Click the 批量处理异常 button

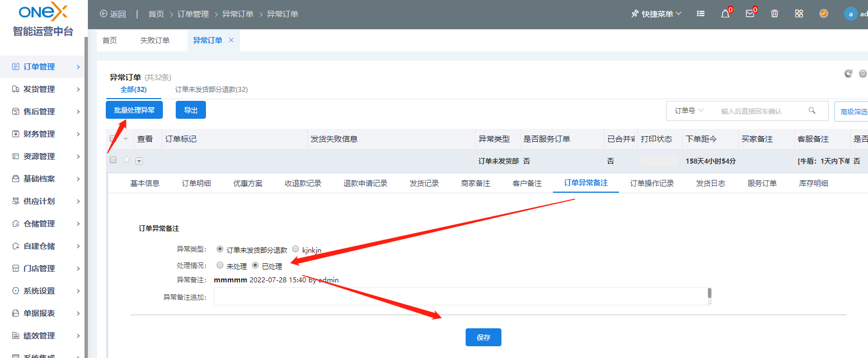[x=134, y=110]
